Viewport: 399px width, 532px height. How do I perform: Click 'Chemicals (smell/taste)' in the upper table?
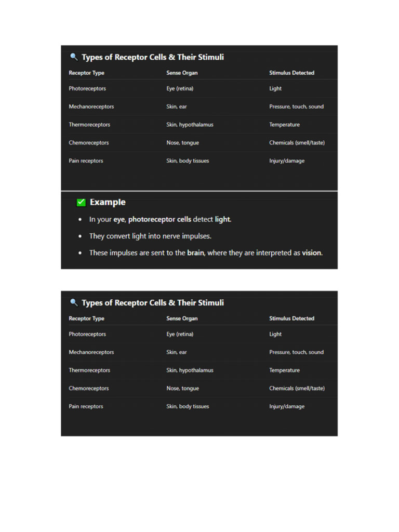[297, 143]
